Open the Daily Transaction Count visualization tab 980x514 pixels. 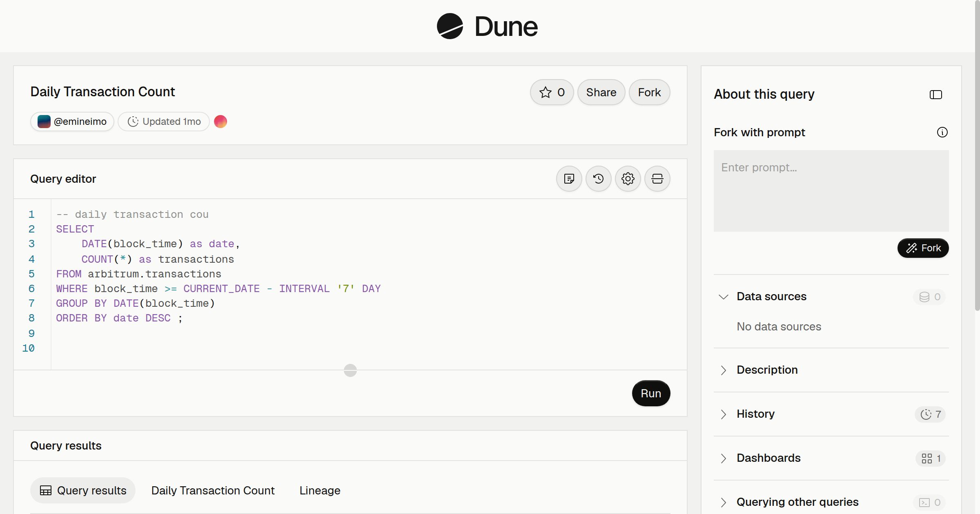(x=213, y=490)
